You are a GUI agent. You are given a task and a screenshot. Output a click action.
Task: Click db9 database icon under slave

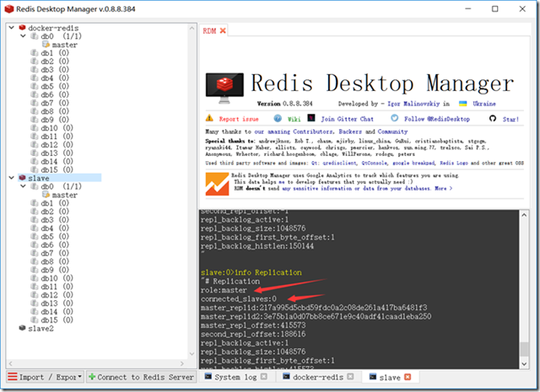pos(35,270)
